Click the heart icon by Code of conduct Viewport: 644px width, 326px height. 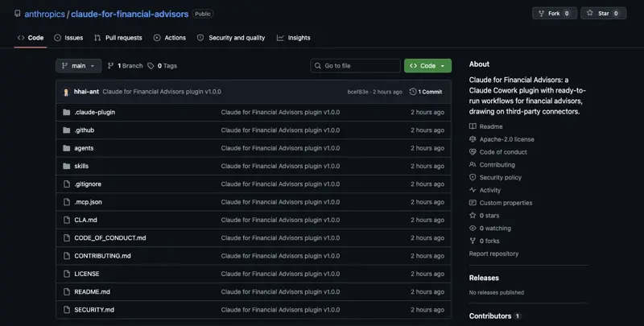473,152
